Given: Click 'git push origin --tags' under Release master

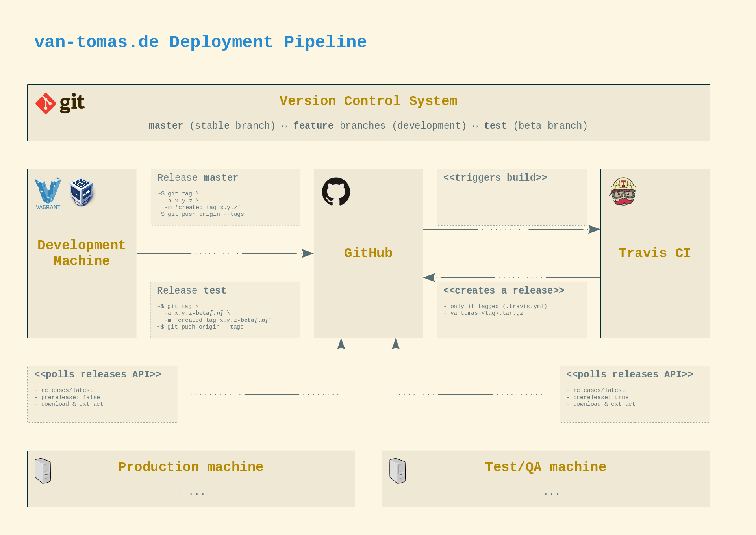Looking at the screenshot, I should [201, 214].
